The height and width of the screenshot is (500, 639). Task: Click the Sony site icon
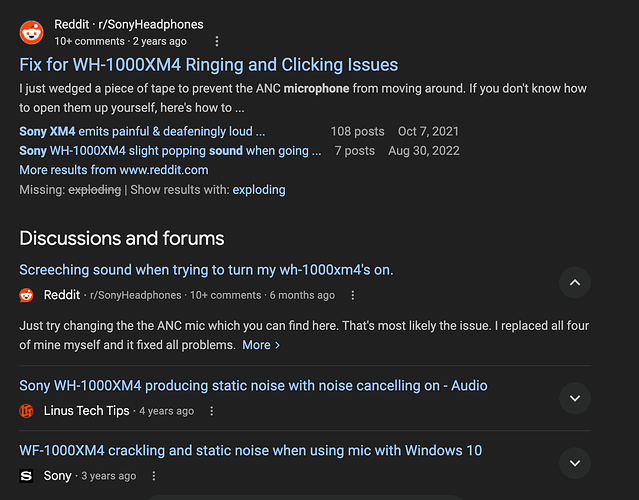point(27,476)
